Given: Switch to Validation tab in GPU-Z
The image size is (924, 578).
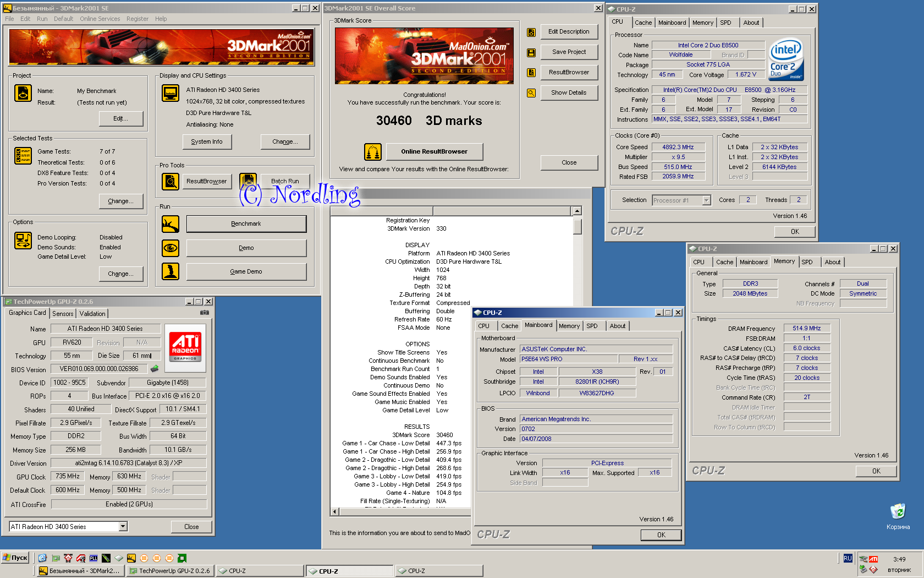Looking at the screenshot, I should 92,314.
